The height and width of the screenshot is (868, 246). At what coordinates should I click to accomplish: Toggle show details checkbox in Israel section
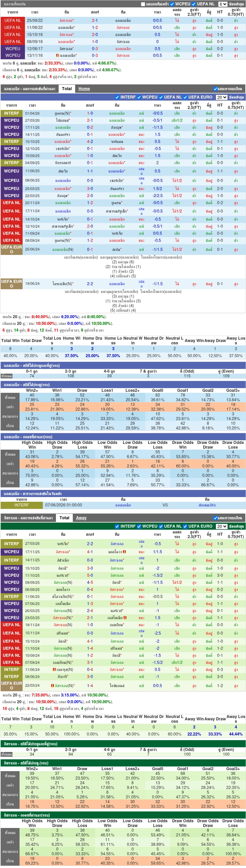coord(215,518)
